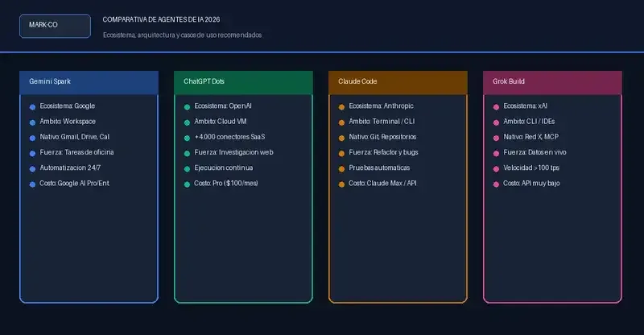Click the text 'Ecosistema: xAI'
The height and width of the screenshot is (335, 644).
526,106
